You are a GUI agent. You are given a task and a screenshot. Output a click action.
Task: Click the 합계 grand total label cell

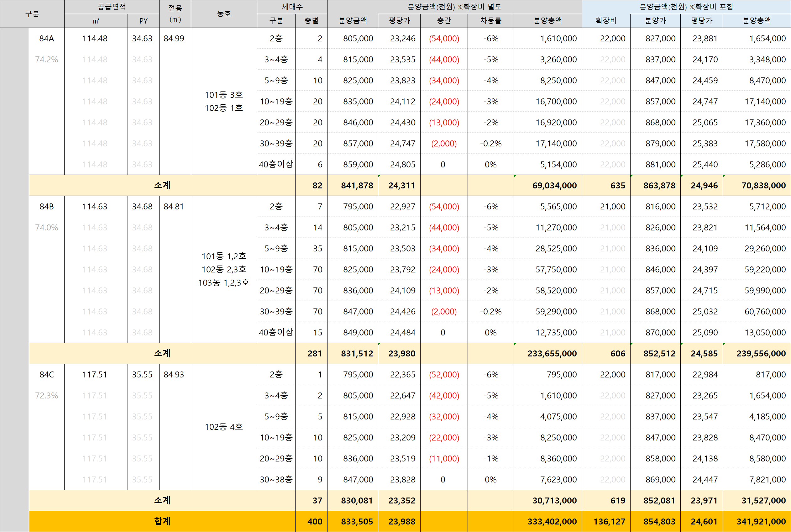[162, 521]
